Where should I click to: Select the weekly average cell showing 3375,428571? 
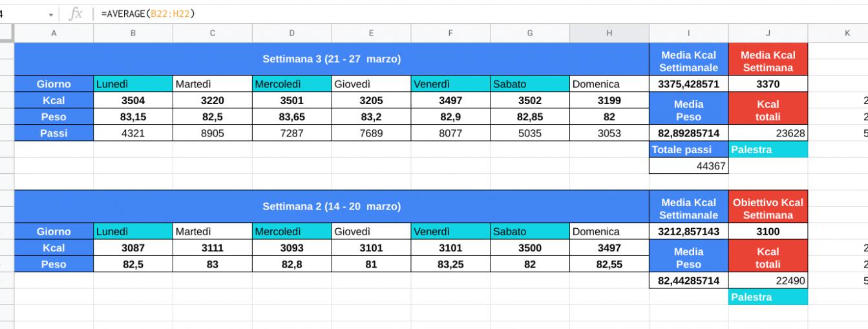coord(688,84)
